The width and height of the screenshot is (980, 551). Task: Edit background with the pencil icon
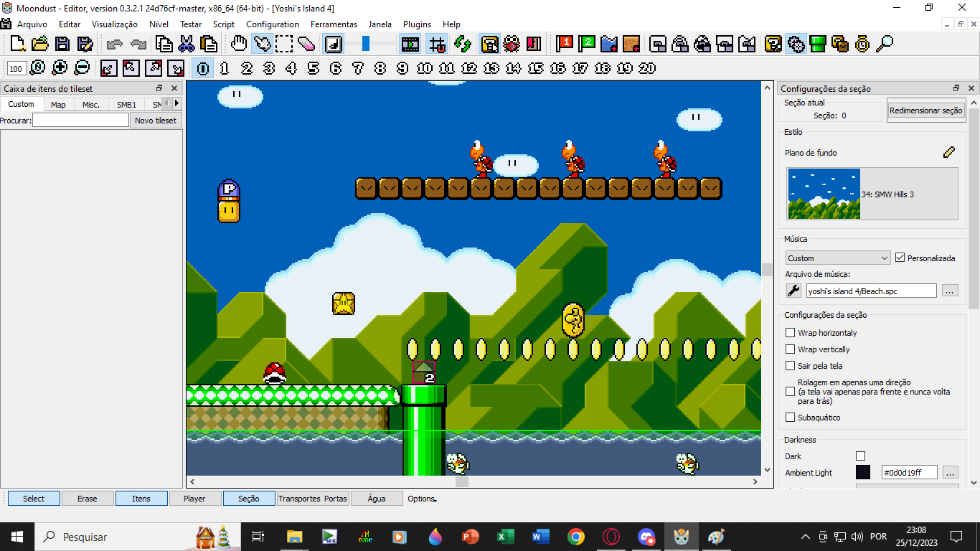[949, 152]
